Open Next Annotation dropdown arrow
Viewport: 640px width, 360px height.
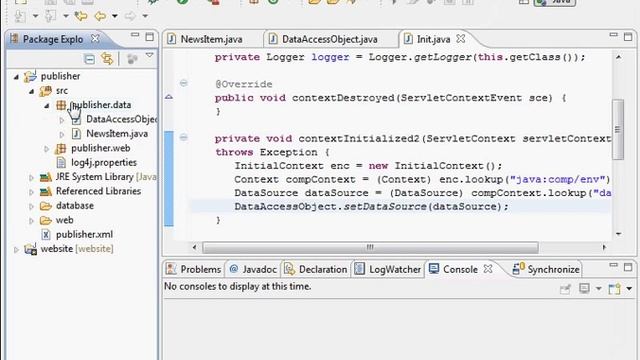tap(35, 16)
